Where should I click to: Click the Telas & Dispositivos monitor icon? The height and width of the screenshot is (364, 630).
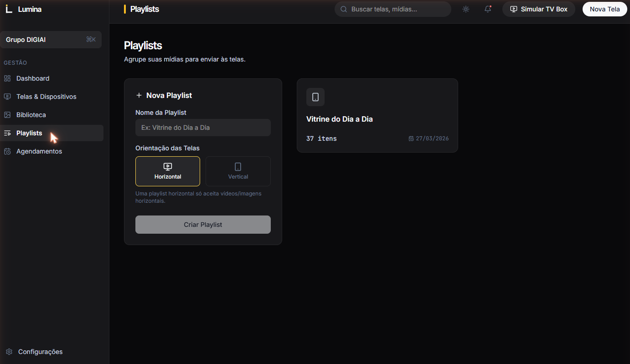click(x=7, y=97)
